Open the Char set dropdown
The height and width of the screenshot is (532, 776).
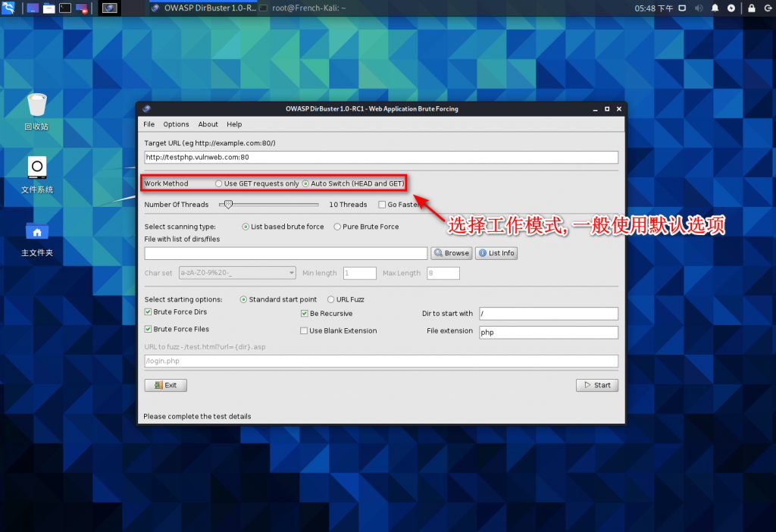[x=237, y=273]
